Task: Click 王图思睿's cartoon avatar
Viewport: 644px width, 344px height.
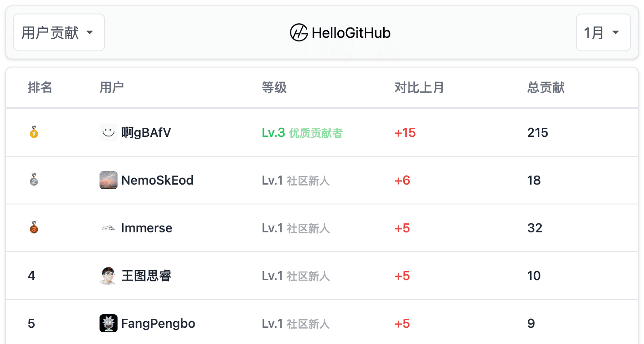Action: [108, 276]
